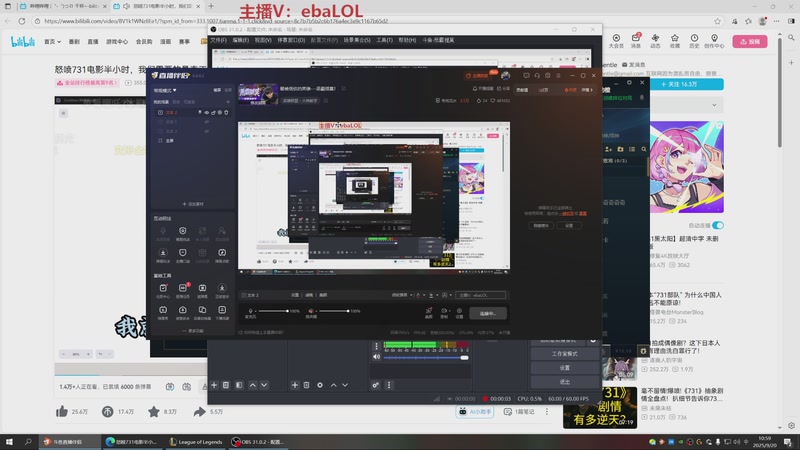Screen dimensions: 800x450
Task: Click the new folder icon in League client
Action: (x=620, y=149)
